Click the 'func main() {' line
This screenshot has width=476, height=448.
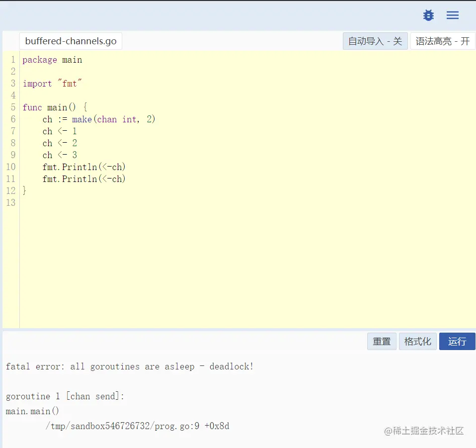click(x=55, y=107)
